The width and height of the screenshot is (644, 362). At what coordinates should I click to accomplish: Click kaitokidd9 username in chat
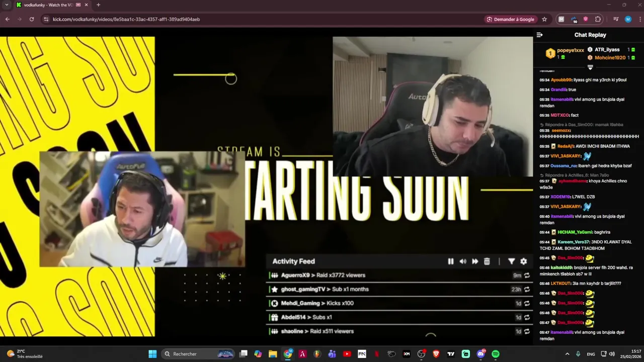click(x=561, y=267)
